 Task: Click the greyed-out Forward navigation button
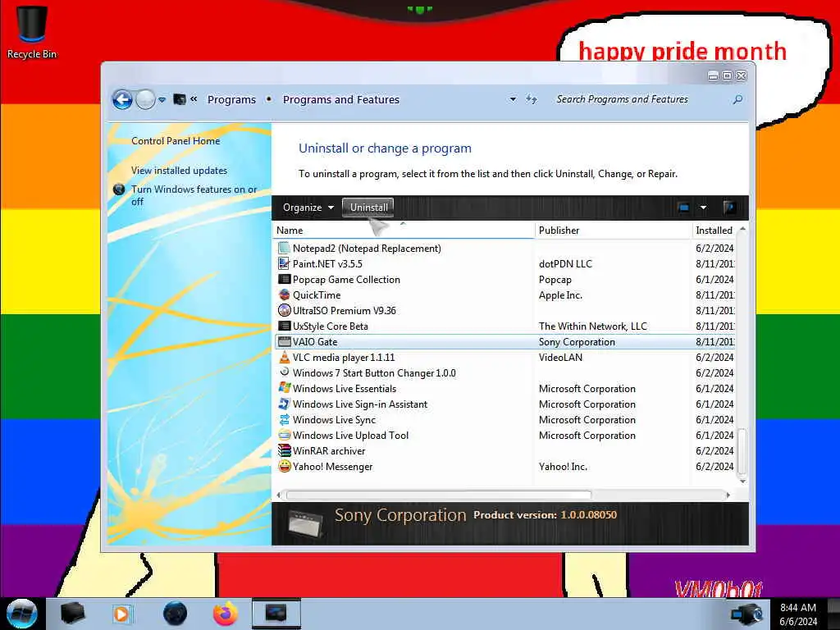[x=145, y=99]
